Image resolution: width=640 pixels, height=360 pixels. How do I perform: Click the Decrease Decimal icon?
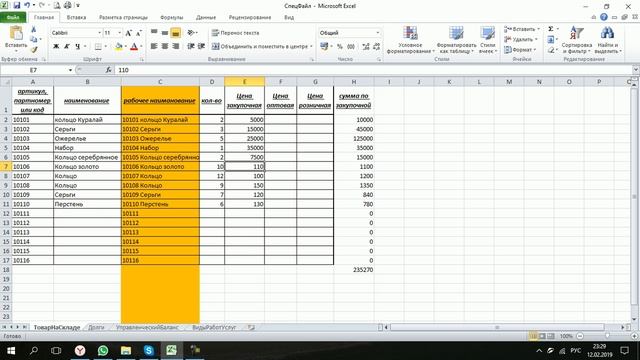pos(376,47)
